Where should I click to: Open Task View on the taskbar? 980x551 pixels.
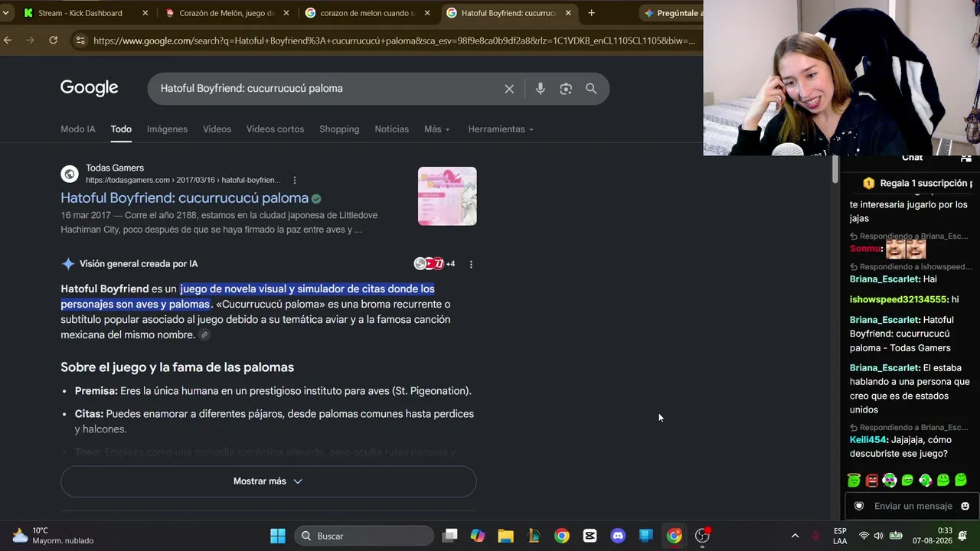coord(450,536)
